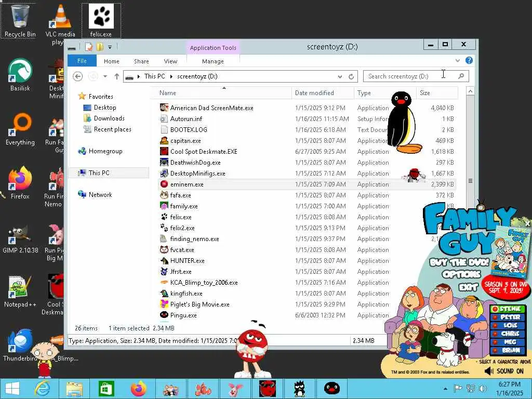The height and width of the screenshot is (399, 532).
Task: Open Downloads in Favorites
Action: [x=109, y=118]
